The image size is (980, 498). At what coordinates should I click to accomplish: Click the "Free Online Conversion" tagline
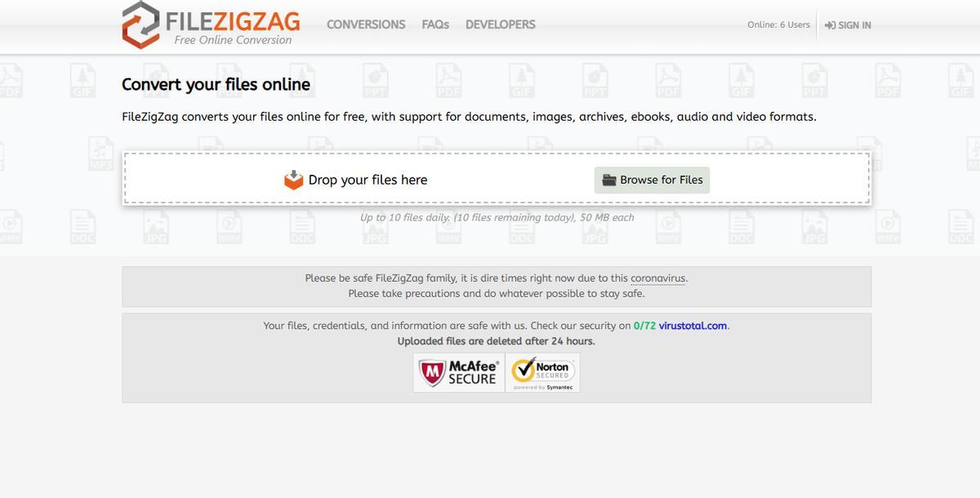[233, 40]
